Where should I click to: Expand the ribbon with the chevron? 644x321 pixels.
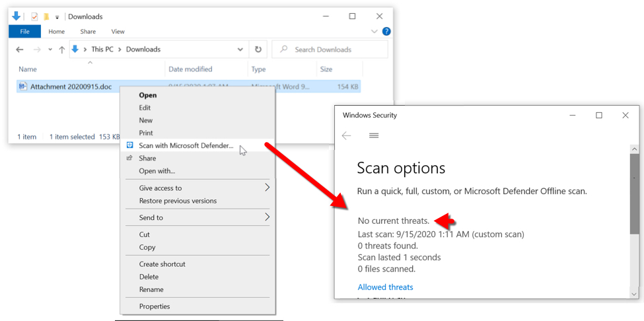(374, 31)
